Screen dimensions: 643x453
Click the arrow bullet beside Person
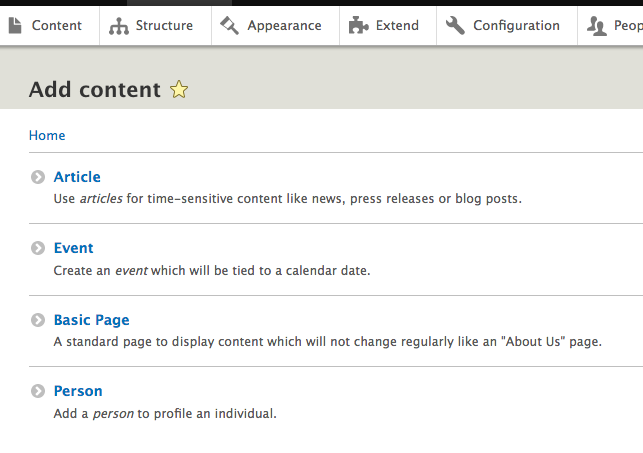[38, 391]
